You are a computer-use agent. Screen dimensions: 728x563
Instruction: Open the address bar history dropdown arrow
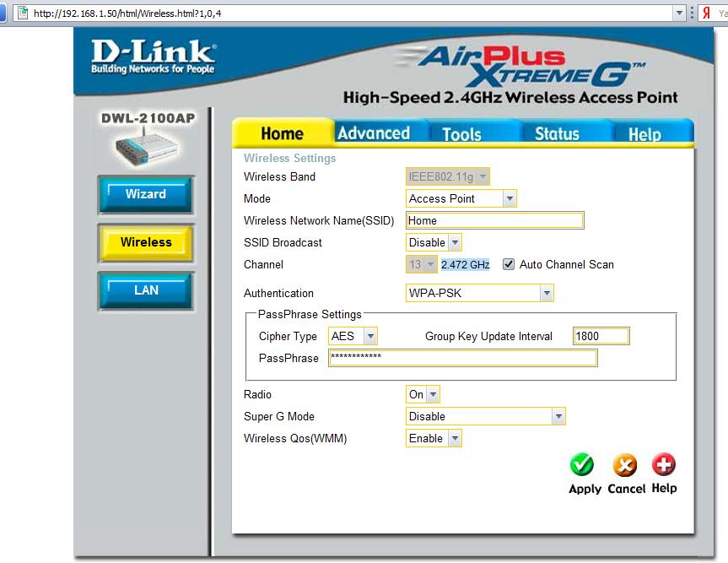click(679, 13)
